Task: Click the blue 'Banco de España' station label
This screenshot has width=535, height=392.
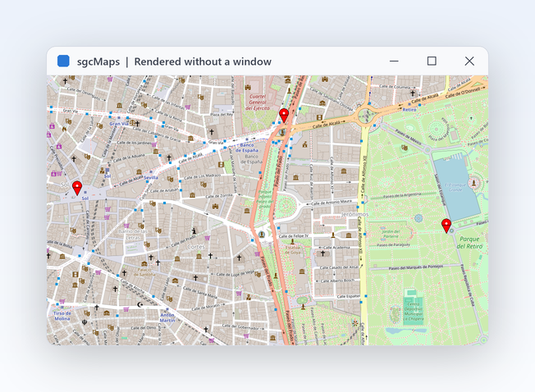Action: coord(247,148)
